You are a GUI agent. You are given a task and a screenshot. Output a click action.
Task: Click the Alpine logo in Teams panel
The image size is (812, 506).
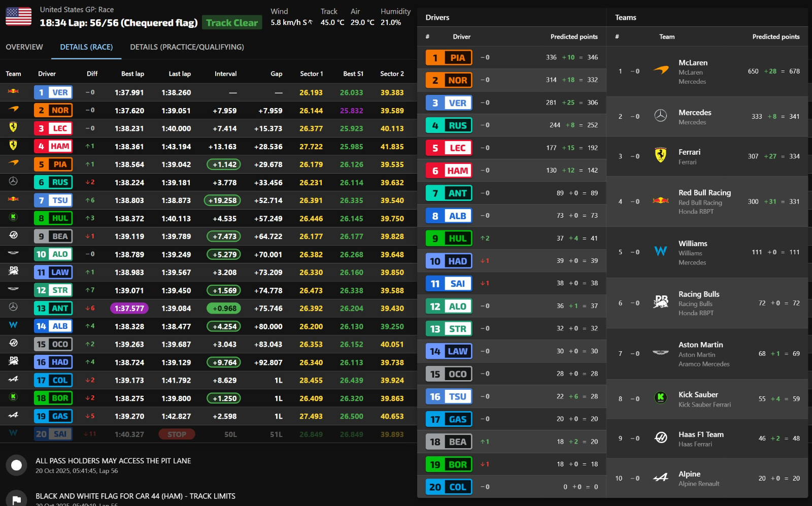[660, 478]
